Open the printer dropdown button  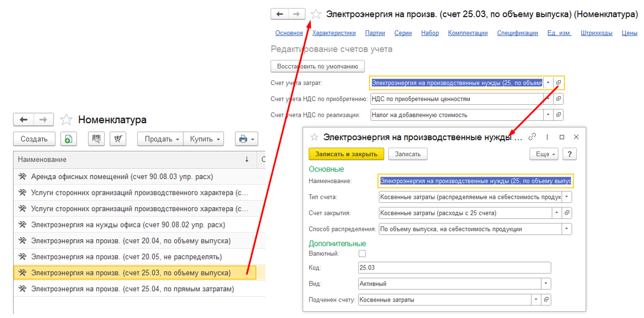(246, 139)
